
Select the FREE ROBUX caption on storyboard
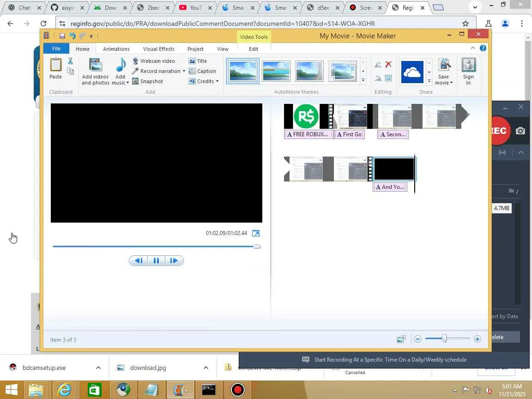tap(308, 134)
